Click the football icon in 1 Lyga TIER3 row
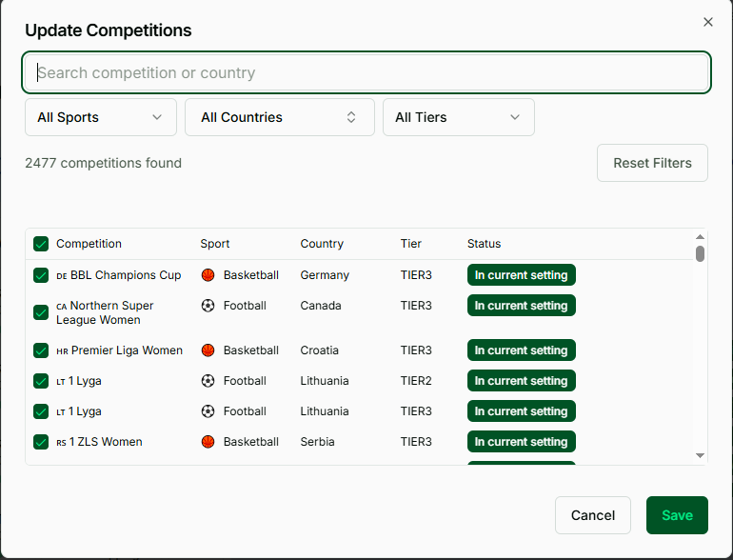733x560 pixels. pos(208,411)
